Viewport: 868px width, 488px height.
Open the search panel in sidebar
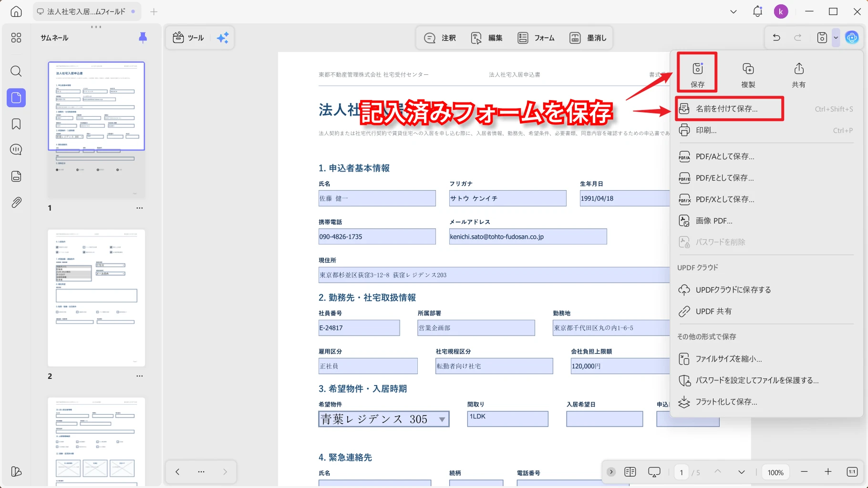tap(16, 71)
